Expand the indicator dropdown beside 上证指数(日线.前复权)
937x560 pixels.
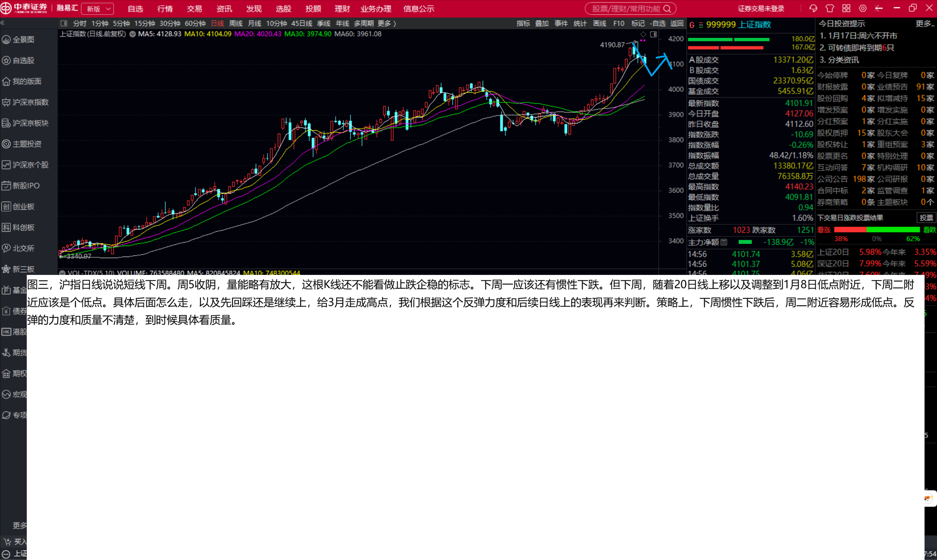[133, 34]
